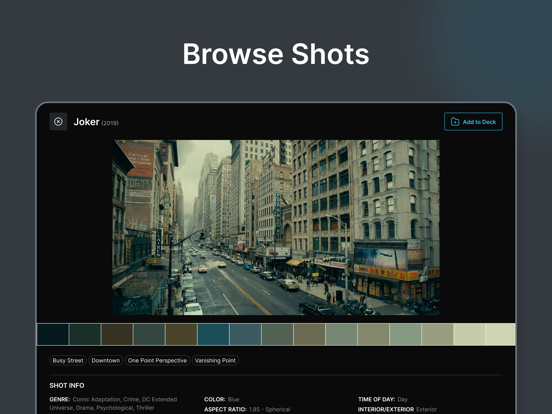Viewport: 552px width, 414px height.
Task: Click the ASPECT RATIO 1.85 - Spherical value
Action: (269, 409)
